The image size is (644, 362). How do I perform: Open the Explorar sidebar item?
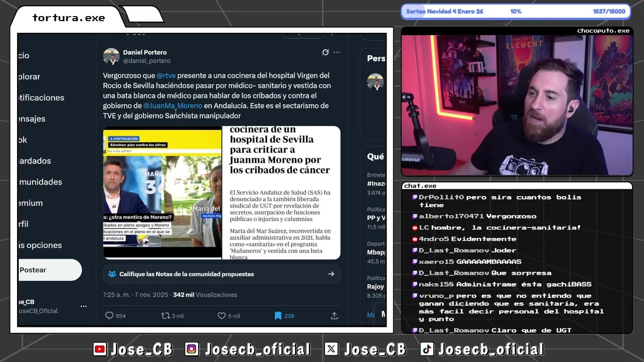[x=29, y=76]
